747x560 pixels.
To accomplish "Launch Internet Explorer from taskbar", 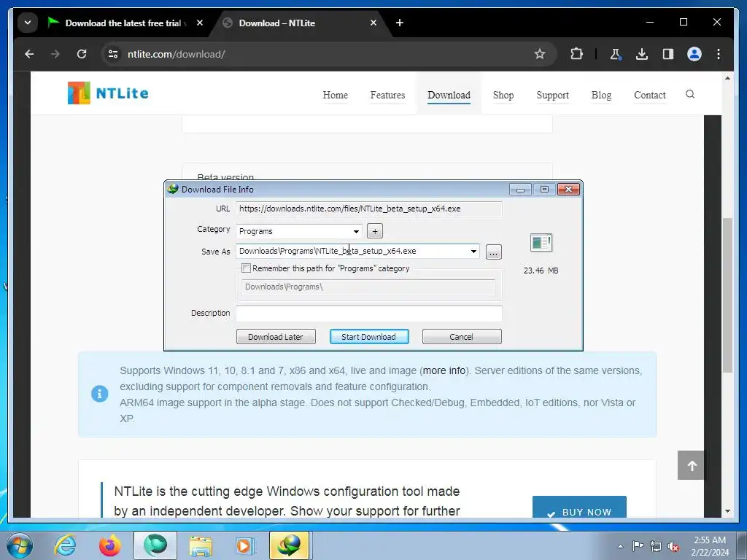I will pos(65,545).
